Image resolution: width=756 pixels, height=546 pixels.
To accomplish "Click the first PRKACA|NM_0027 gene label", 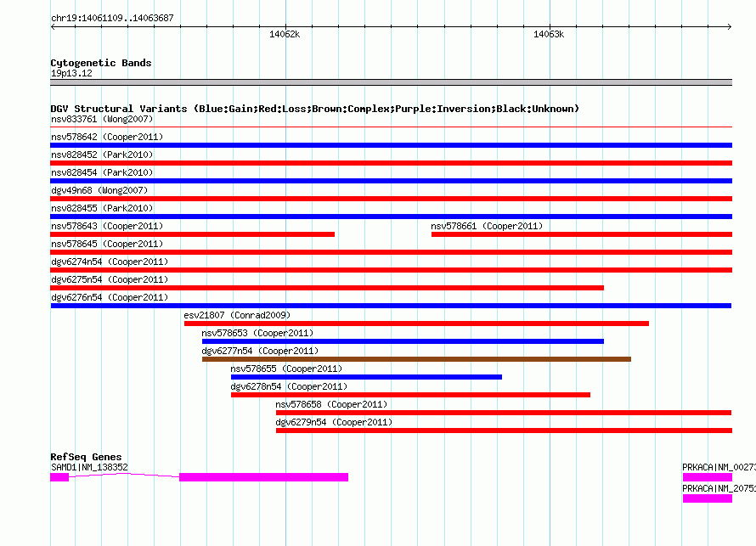I will 719,467.
